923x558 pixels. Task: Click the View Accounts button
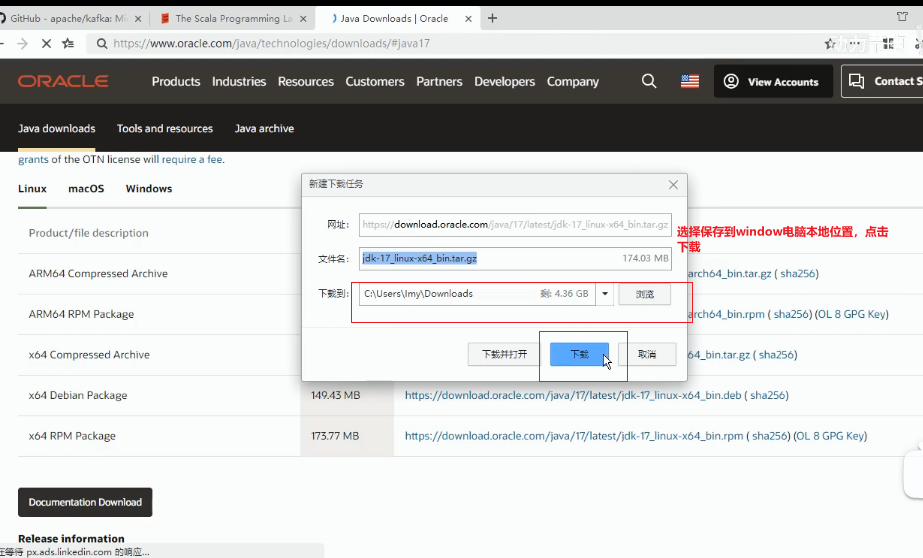pyautogui.click(x=773, y=81)
